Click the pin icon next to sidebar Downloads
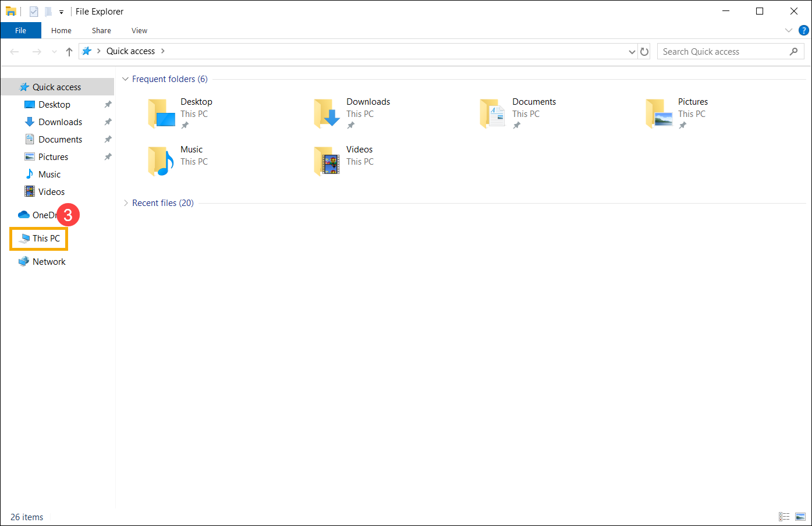This screenshot has width=812, height=526. pos(108,122)
